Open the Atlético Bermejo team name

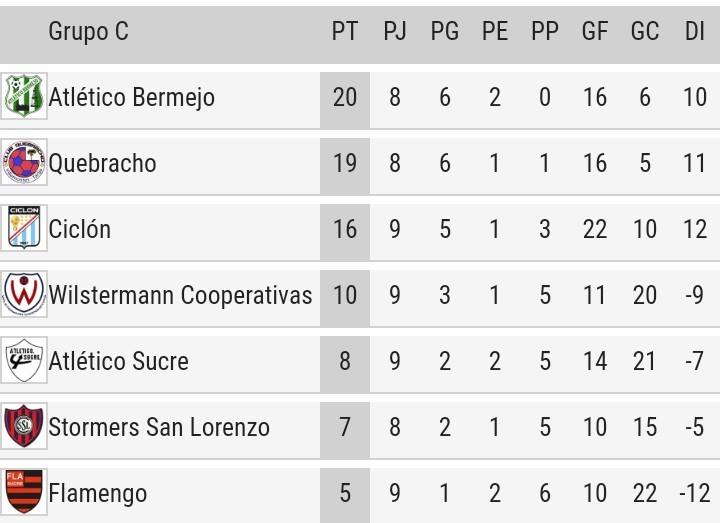[x=132, y=97]
